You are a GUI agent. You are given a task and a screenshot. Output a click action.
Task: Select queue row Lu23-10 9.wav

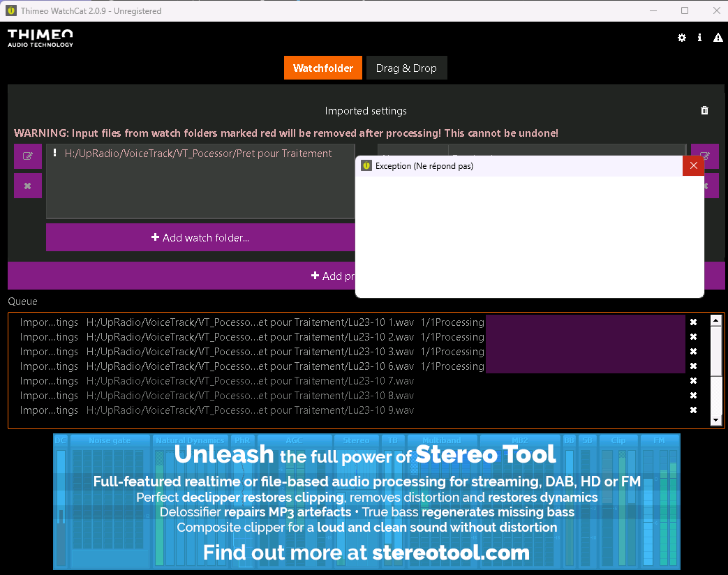click(353, 410)
